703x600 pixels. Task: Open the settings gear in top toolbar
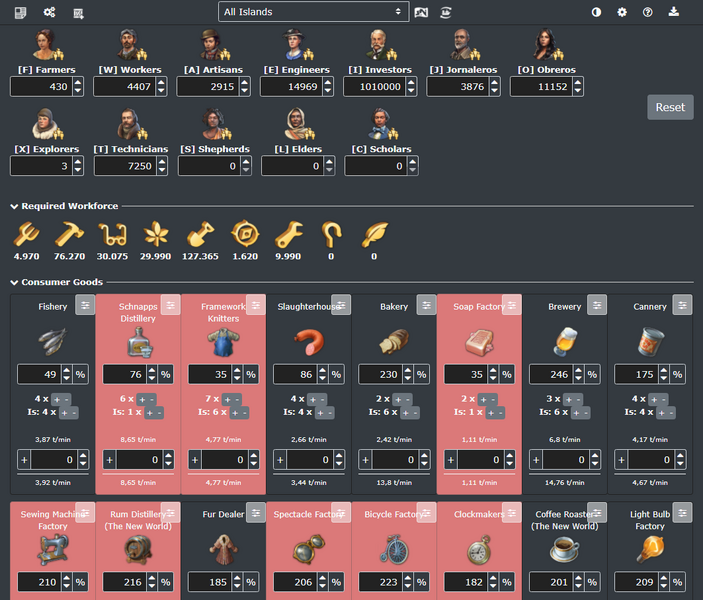pos(622,12)
